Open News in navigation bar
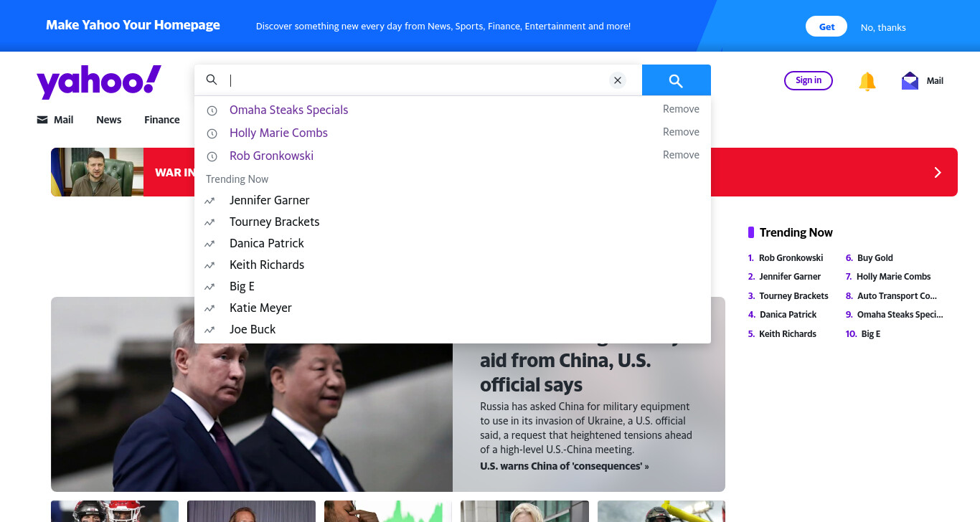Viewport: 980px width, 522px height. (109, 120)
